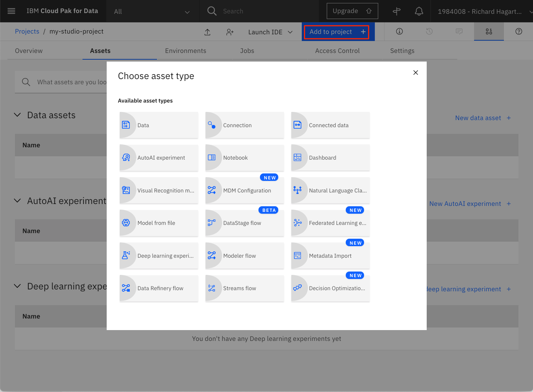Select the Deep learning experiment tile
The width and height of the screenshot is (533, 392).
[159, 256]
